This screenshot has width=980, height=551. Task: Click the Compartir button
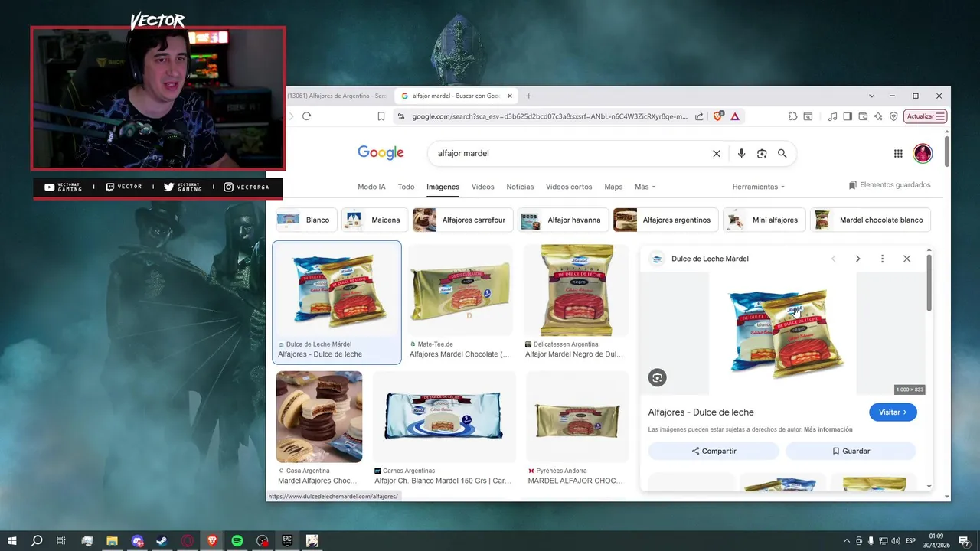click(714, 451)
